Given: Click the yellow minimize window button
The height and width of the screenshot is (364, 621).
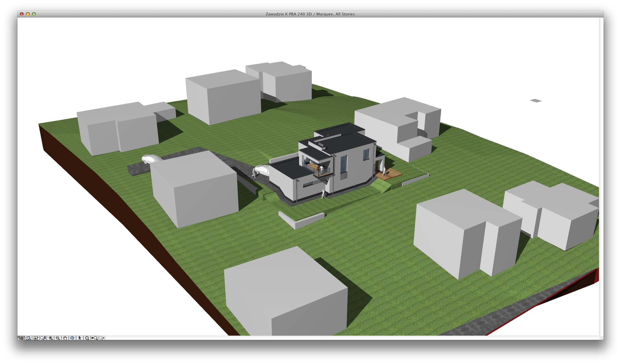Looking at the screenshot, I should [x=28, y=14].
